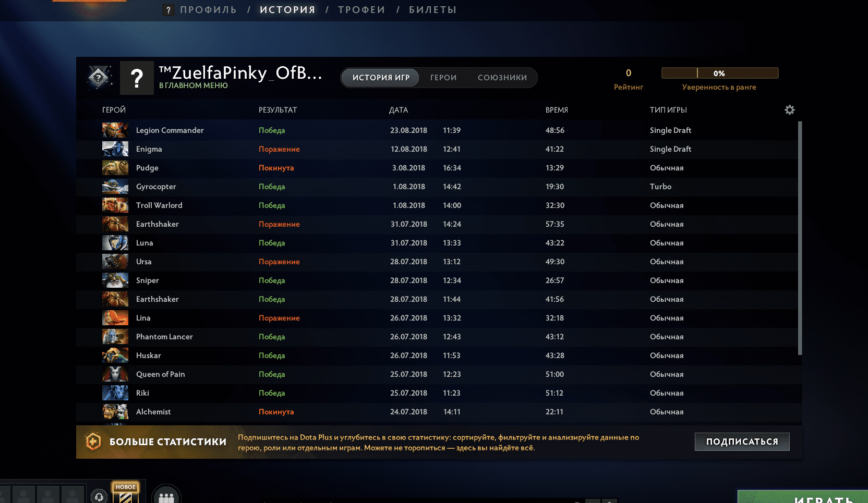868x503 pixels.
Task: Click the Queen of Pain portrait
Action: pyautogui.click(x=115, y=374)
